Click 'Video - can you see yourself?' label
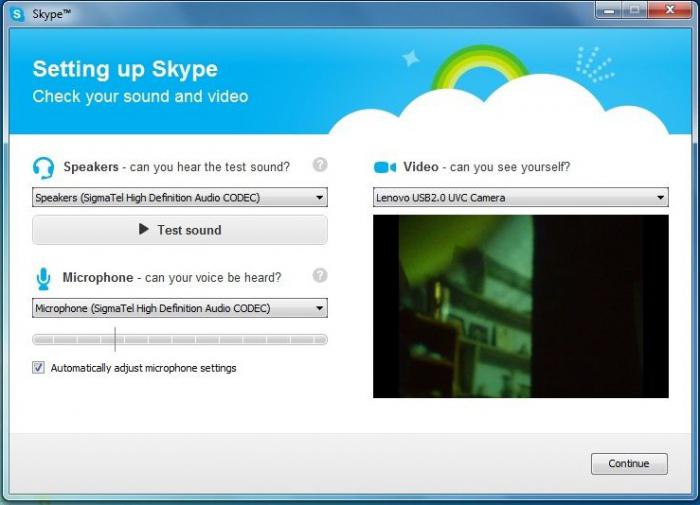 (487, 167)
